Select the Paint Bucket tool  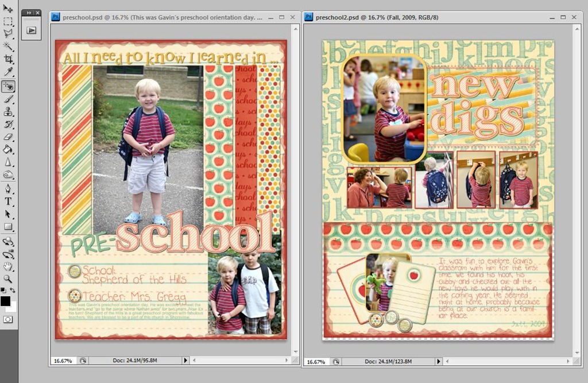click(8, 150)
